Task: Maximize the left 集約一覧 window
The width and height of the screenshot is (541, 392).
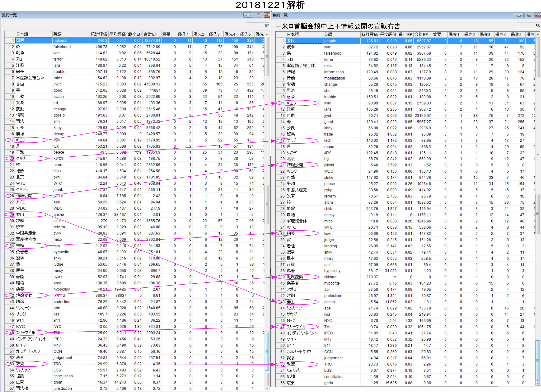Action: (258, 15)
